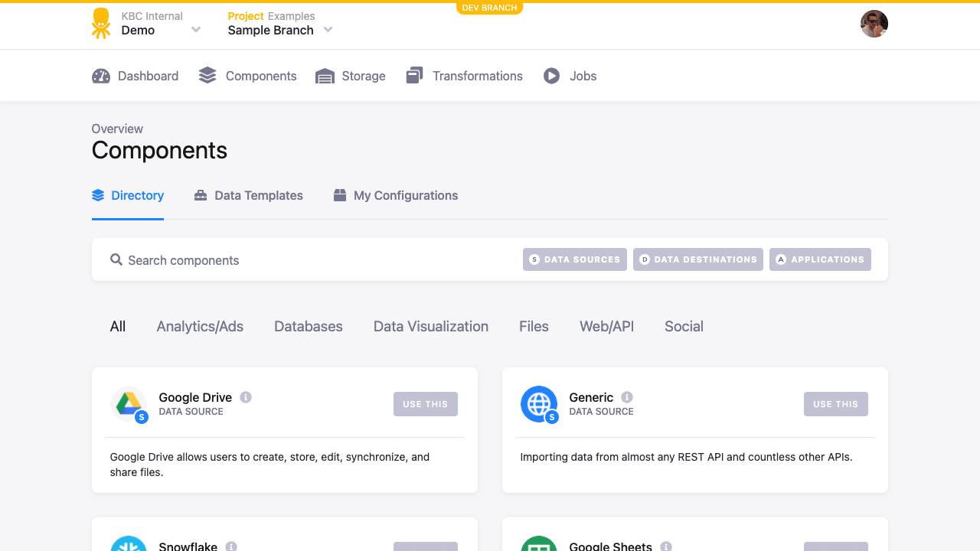Filter by Social category
The height and width of the screenshot is (551, 980).
tap(684, 327)
